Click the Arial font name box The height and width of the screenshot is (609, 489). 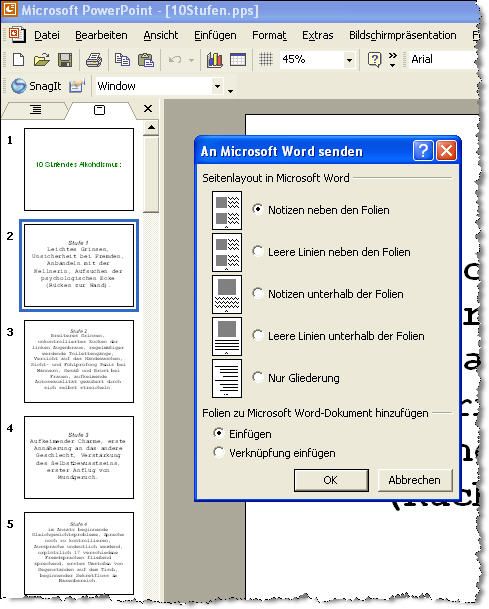(443, 59)
